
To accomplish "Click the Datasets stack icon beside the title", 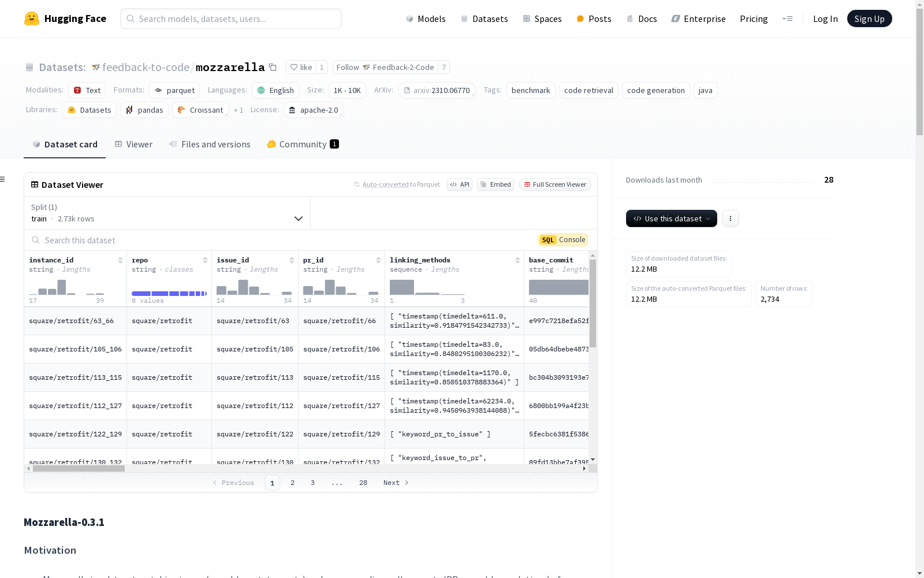I will (29, 67).
